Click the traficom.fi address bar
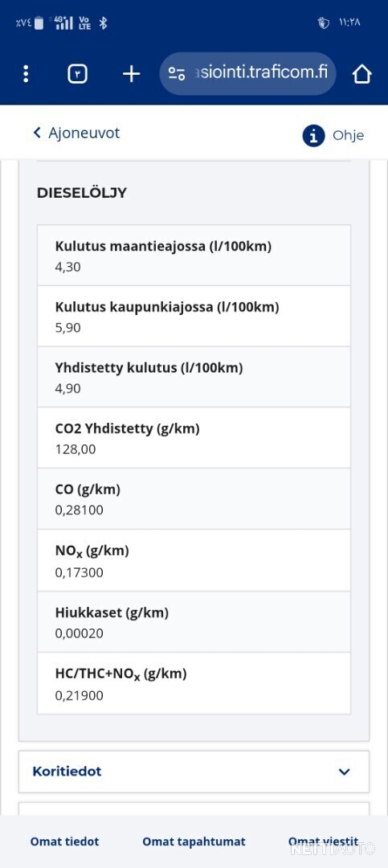Viewport: 388px width, 868px height. [x=248, y=74]
